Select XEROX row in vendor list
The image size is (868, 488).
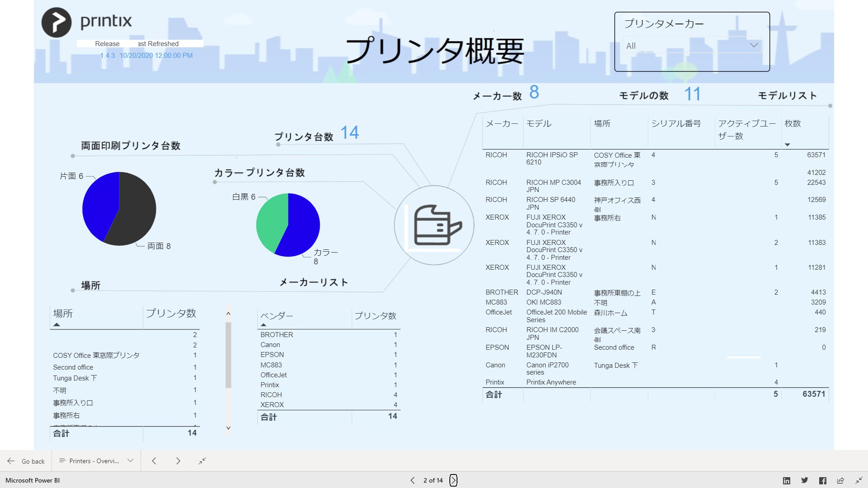[329, 405]
